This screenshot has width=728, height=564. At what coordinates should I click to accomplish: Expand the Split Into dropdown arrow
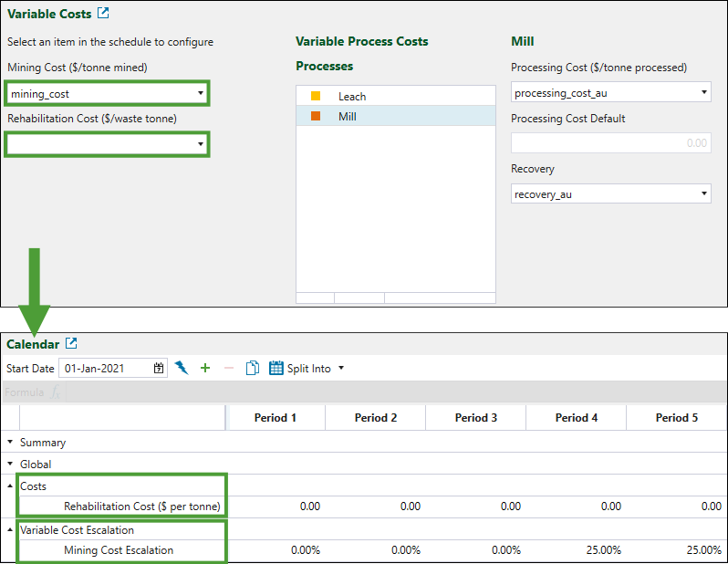coord(341,369)
